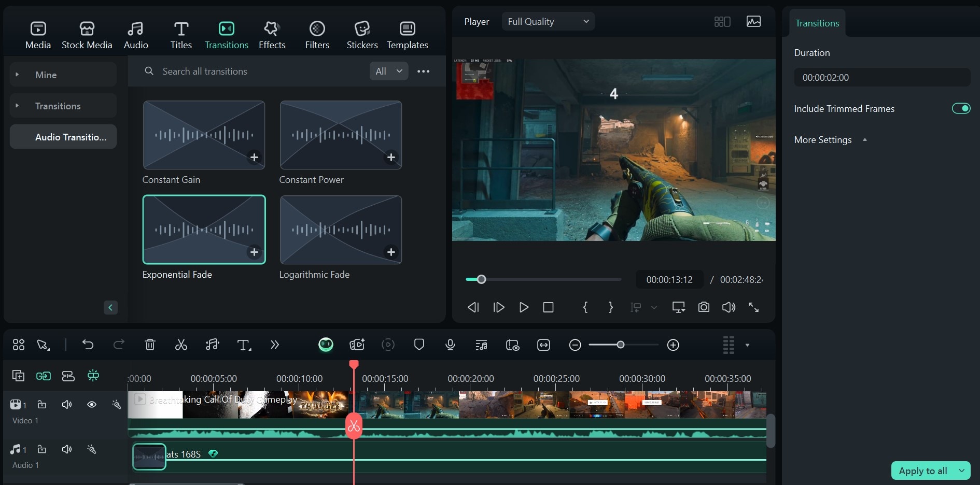The image size is (980, 485).
Task: Click the Apply to all button
Action: pos(923,470)
